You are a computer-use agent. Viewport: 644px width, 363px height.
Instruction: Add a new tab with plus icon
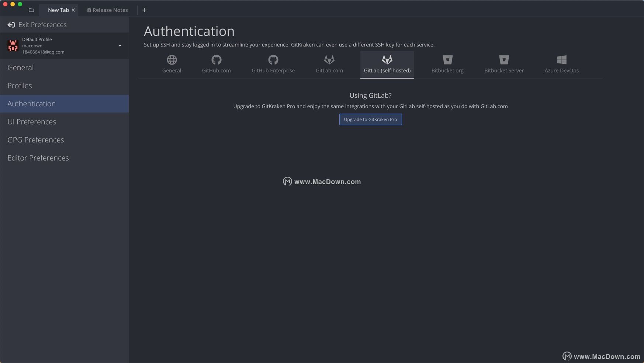[144, 10]
